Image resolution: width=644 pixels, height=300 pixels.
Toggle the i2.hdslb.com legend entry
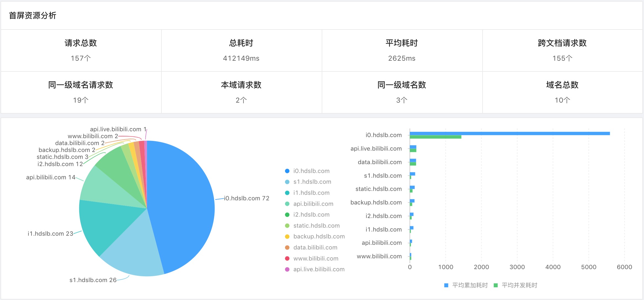tap(311, 215)
